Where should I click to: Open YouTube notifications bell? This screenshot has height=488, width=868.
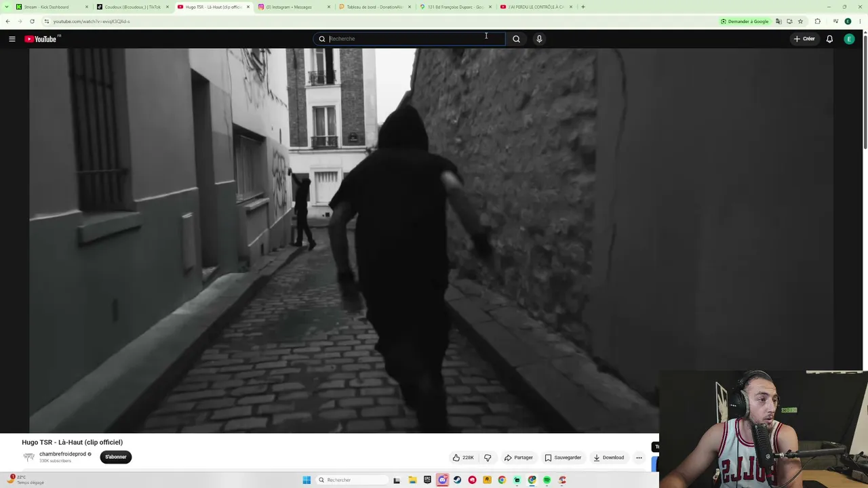pos(829,39)
